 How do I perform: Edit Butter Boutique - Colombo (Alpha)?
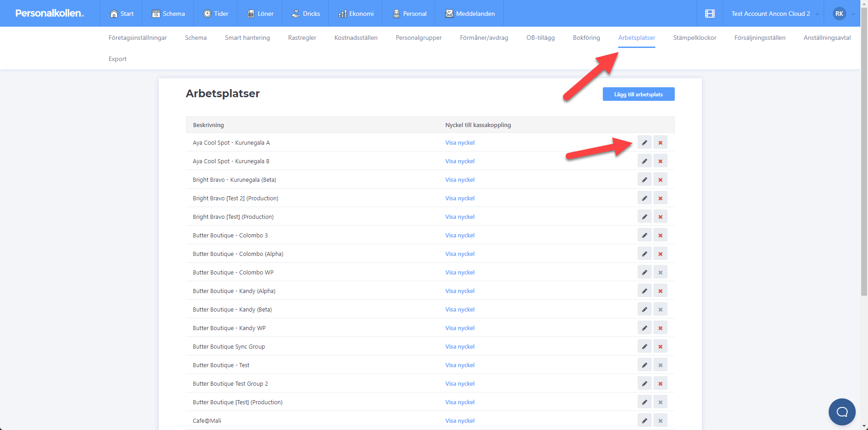(x=644, y=254)
